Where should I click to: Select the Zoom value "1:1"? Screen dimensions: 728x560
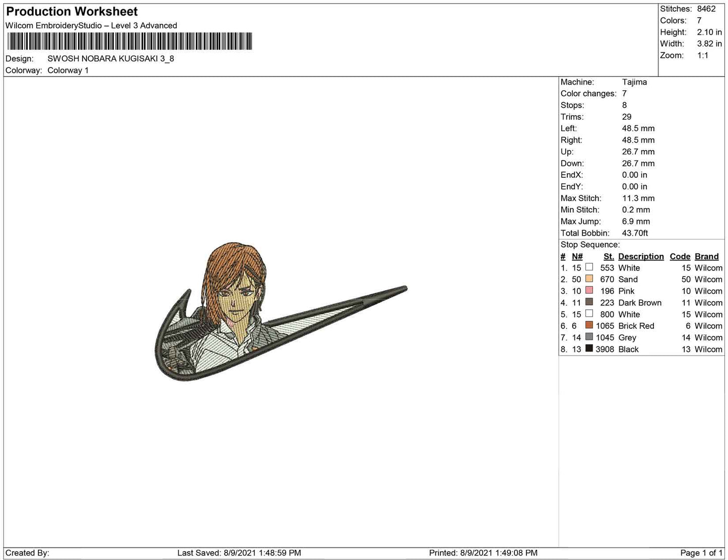(x=703, y=55)
